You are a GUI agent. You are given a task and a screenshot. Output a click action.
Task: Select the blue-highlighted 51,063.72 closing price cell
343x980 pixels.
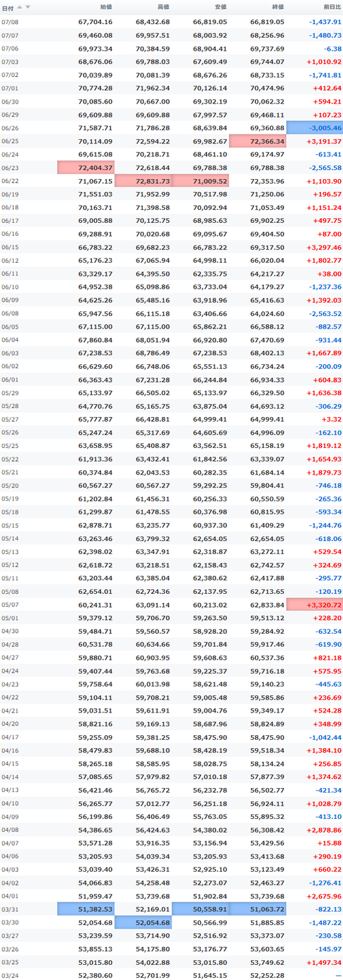pyautogui.click(x=258, y=909)
